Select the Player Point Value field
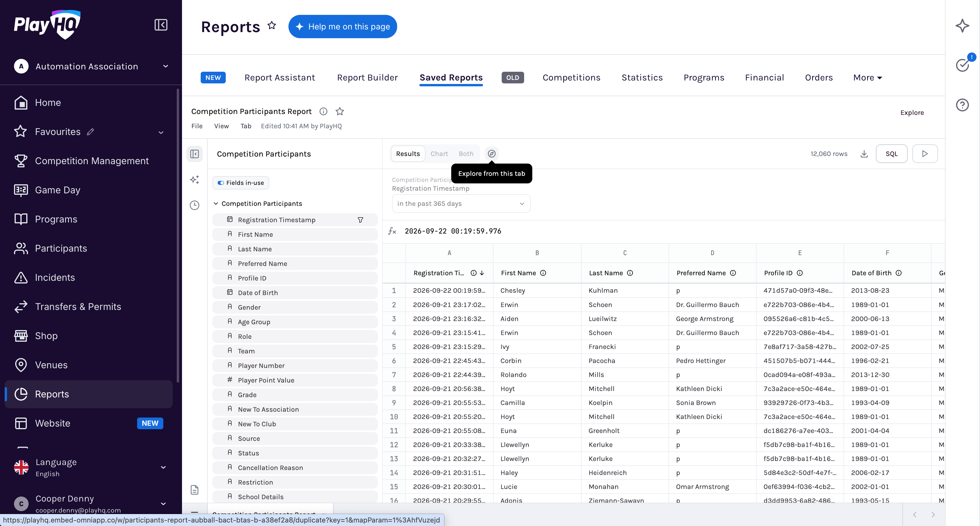 coord(295,380)
